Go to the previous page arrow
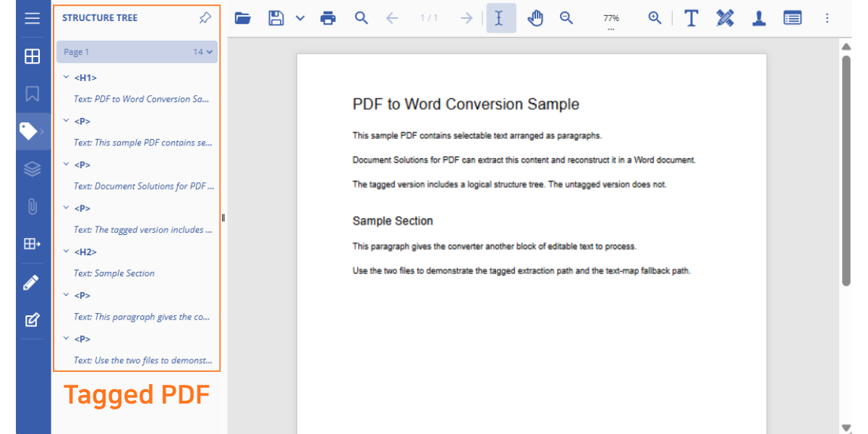This screenshot has height=434, width=868. 392,19
